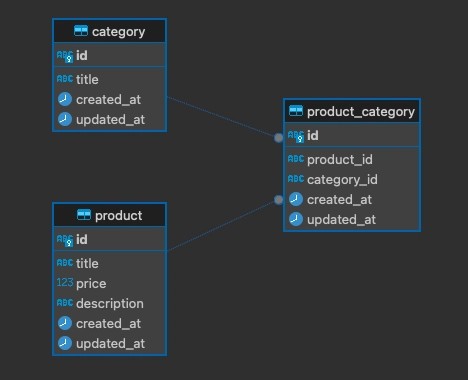Click ABC type icon of product title
This screenshot has width=468, height=380.
click(x=65, y=263)
